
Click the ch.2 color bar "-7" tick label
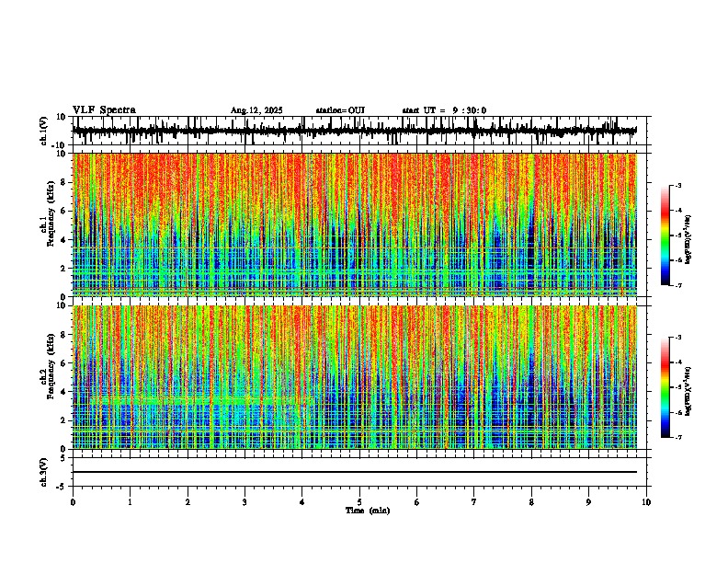[x=677, y=438]
